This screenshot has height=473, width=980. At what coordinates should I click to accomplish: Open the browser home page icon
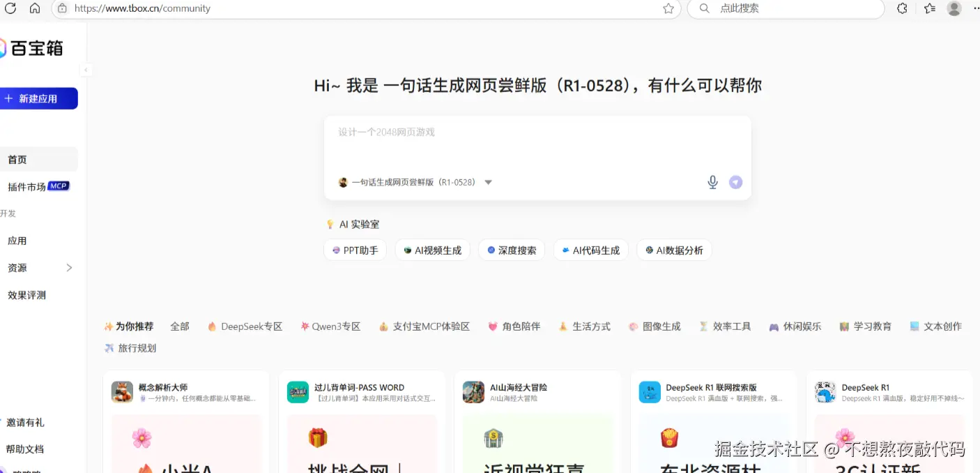pos(35,8)
